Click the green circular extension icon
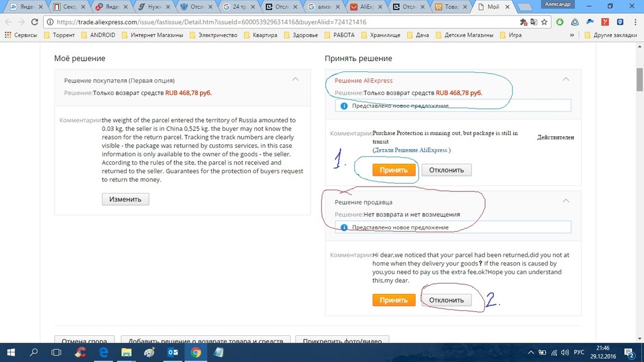 click(x=560, y=22)
